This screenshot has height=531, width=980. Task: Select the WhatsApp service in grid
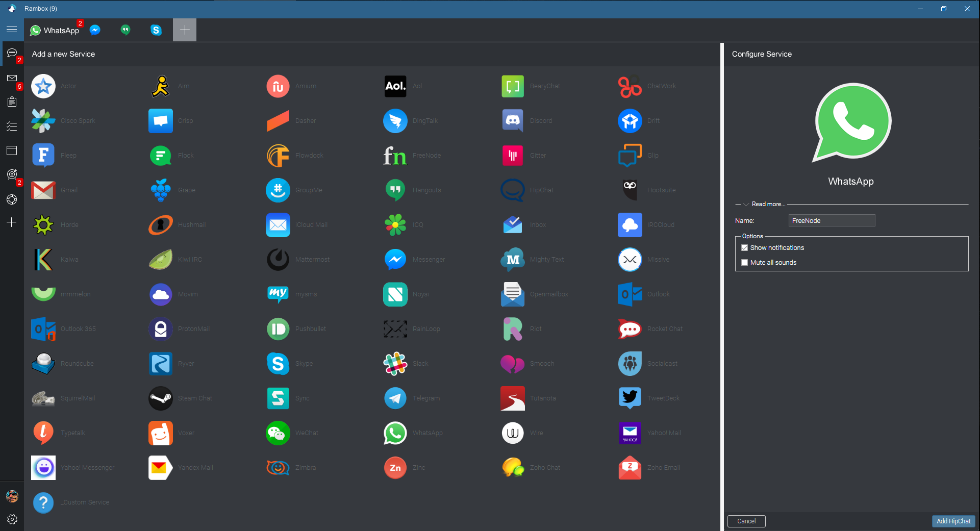395,433
